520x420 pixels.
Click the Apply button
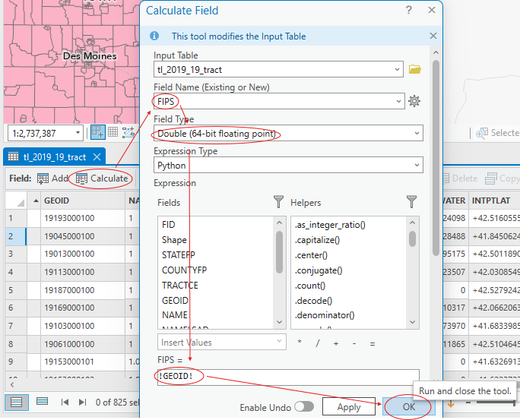pyautogui.click(x=349, y=407)
